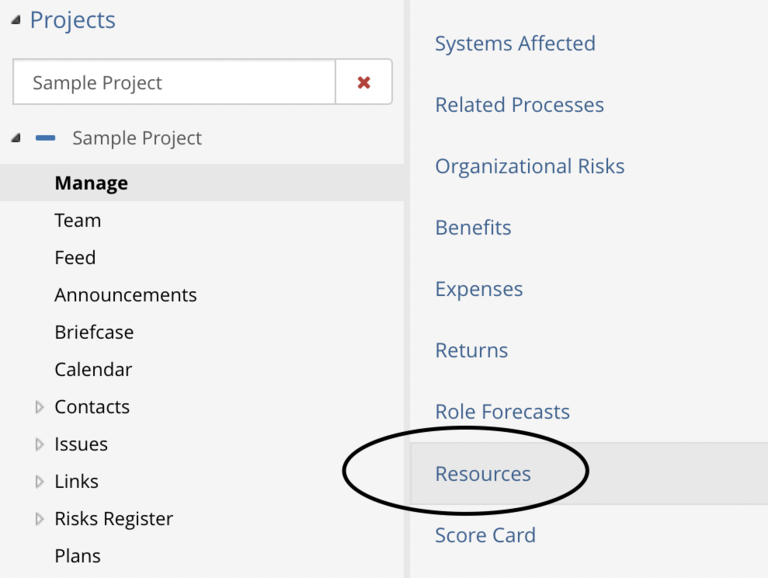Expand the Contacts tree item
768x578 pixels.
pos(40,407)
